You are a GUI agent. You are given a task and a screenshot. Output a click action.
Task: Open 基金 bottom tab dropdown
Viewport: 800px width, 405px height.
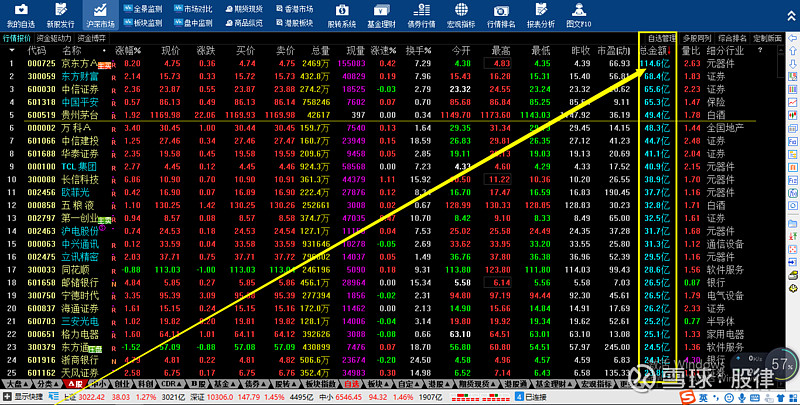tap(223, 383)
